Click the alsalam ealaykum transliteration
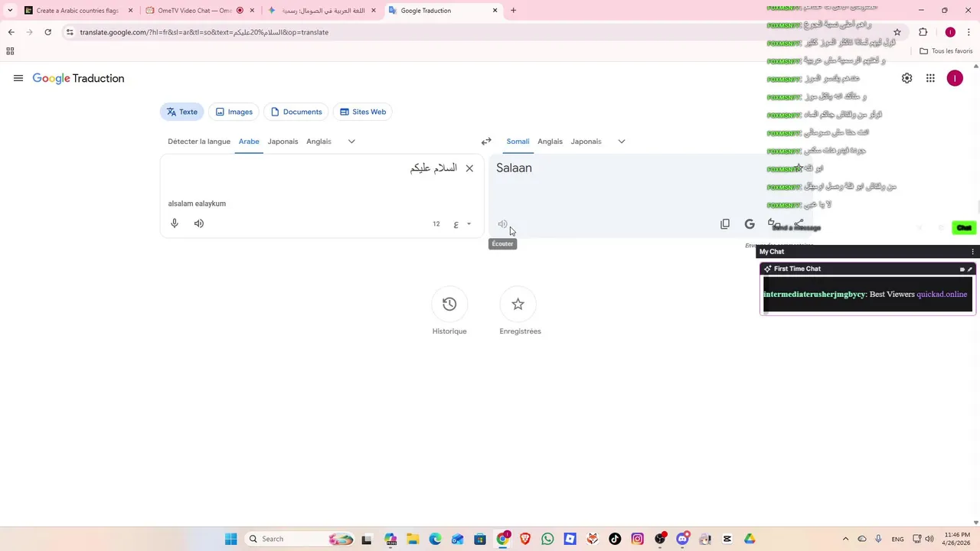 point(197,204)
